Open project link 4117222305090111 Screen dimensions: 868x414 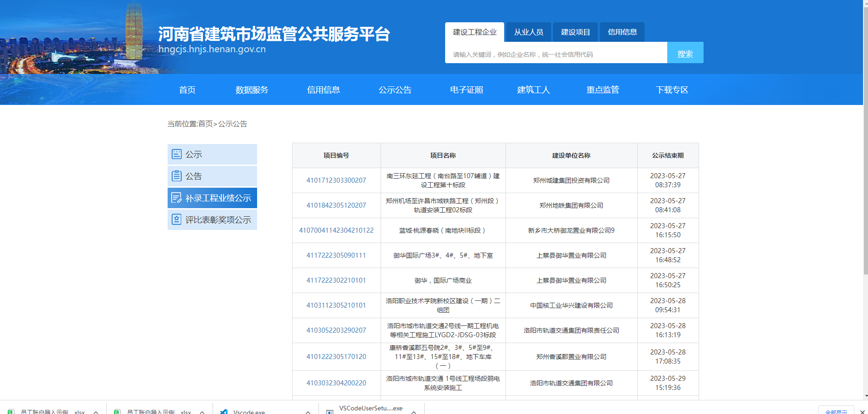[x=336, y=255]
